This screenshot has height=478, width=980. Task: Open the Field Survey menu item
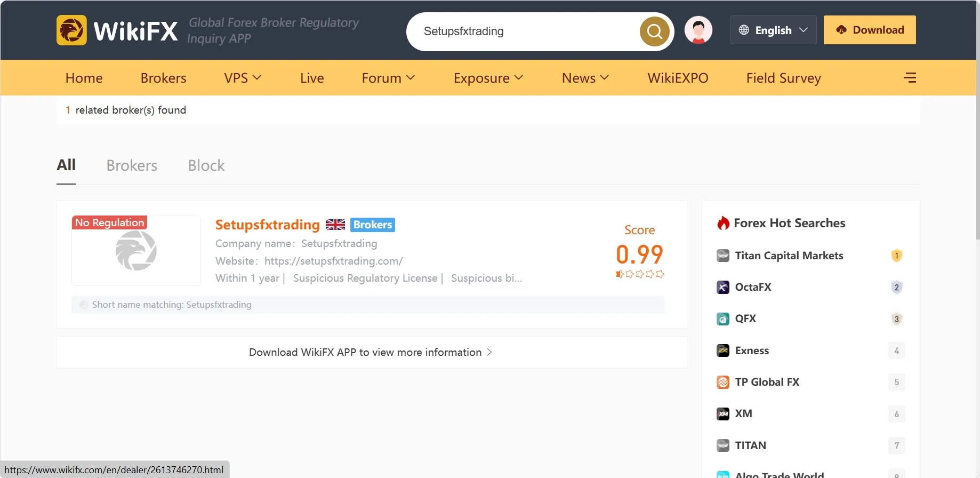point(784,78)
